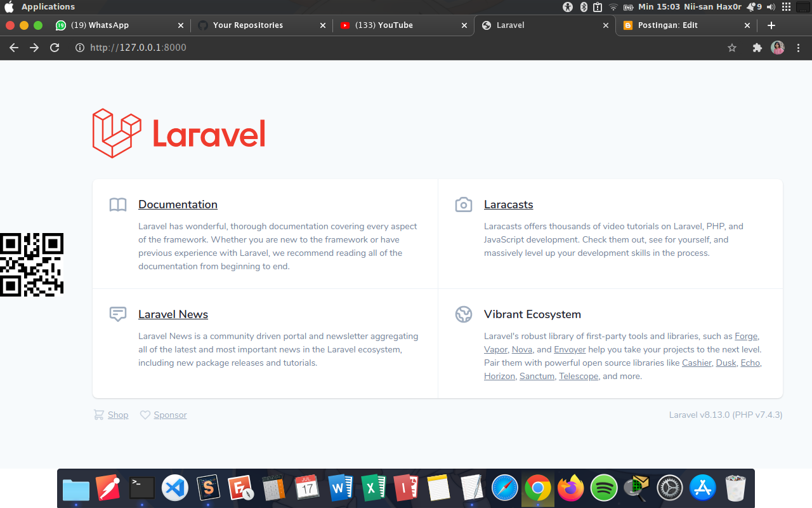Viewport: 812px width, 508px height.
Task: Follow the Telescope link
Action: tap(579, 376)
